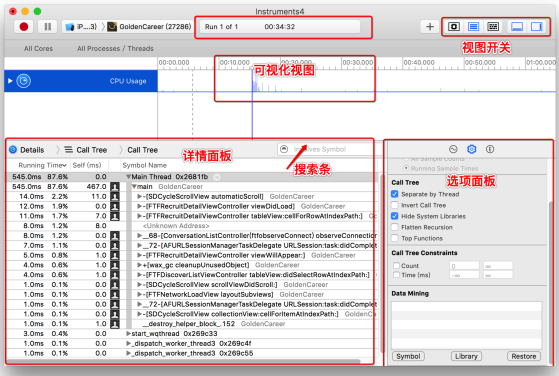Open the Display Settings gear inspector tab
The height and width of the screenshot is (376, 559).
point(472,149)
